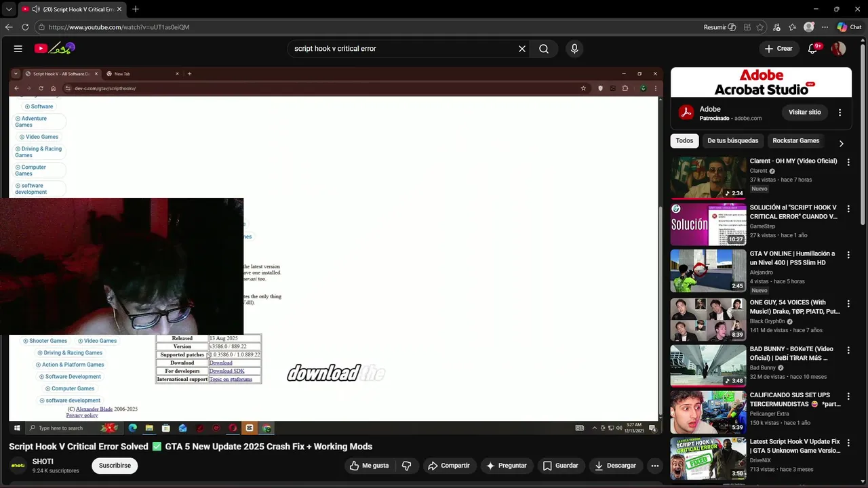Viewport: 868px width, 488px height.
Task: Open Latest Script Hook V Update Fix title
Action: pyautogui.click(x=795, y=446)
